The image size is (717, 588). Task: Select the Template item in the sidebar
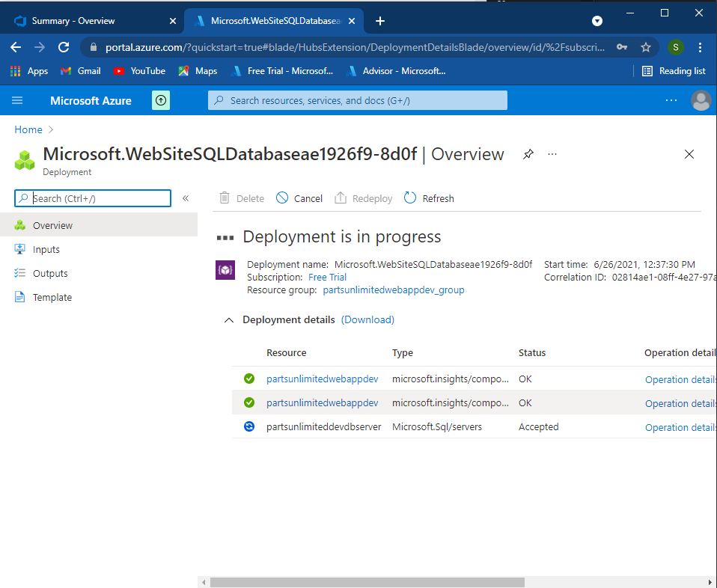[52, 297]
